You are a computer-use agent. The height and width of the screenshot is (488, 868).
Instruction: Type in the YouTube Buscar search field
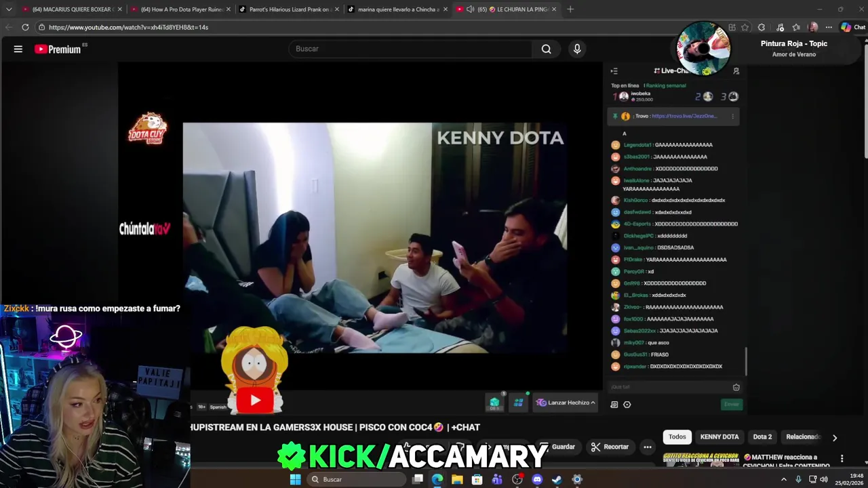[410, 49]
